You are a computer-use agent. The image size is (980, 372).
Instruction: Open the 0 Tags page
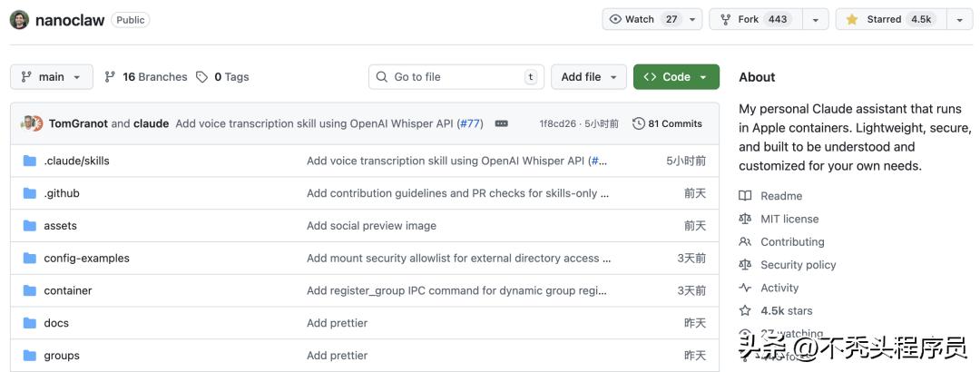pyautogui.click(x=222, y=77)
